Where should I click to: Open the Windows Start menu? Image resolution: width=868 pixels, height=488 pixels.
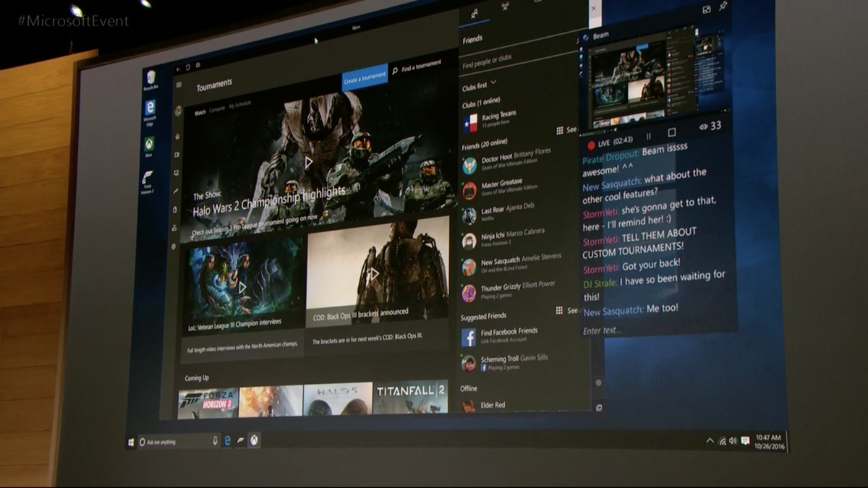coord(131,442)
